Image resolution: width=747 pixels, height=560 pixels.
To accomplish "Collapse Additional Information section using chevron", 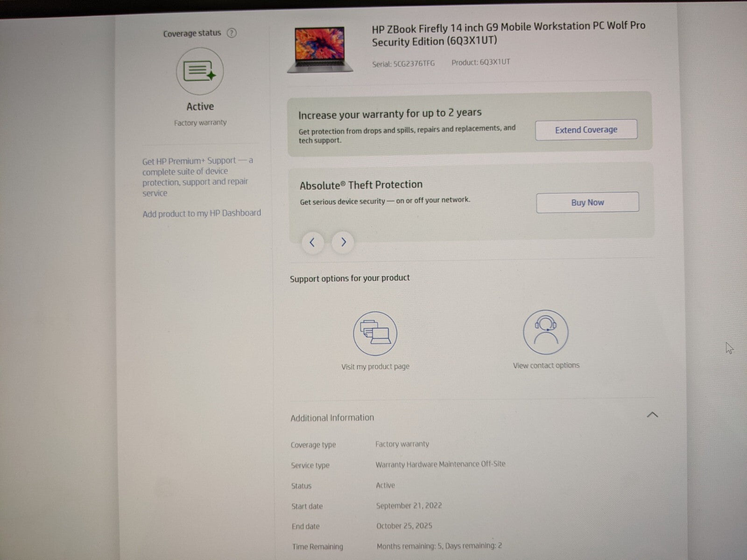I will tap(652, 414).
